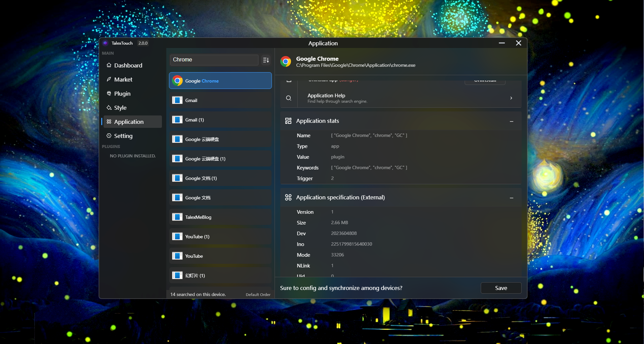Click the icon of the Google 文档 entry

click(177, 197)
